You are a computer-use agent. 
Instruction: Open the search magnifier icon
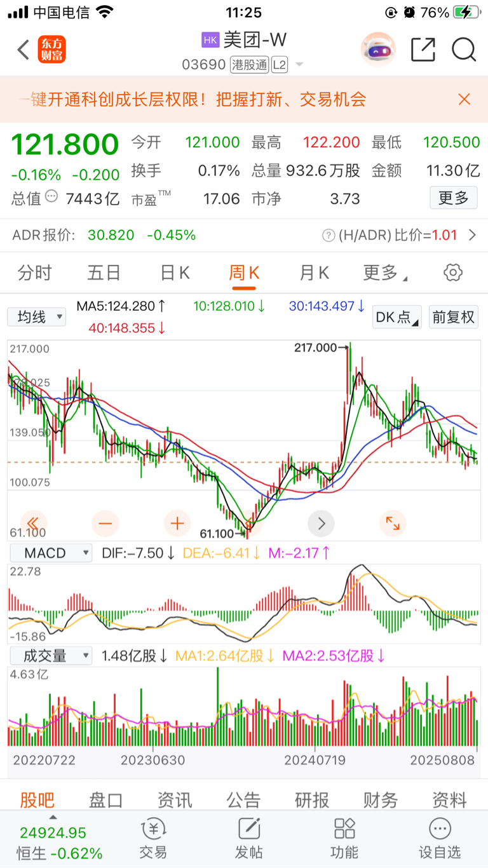(464, 50)
